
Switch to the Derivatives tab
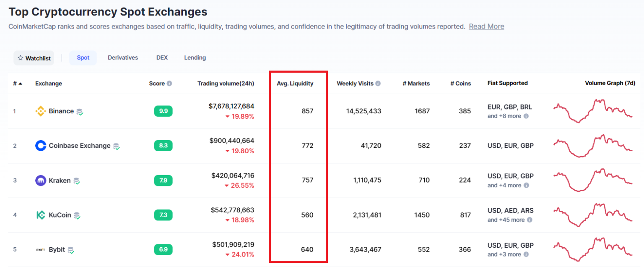(x=123, y=58)
